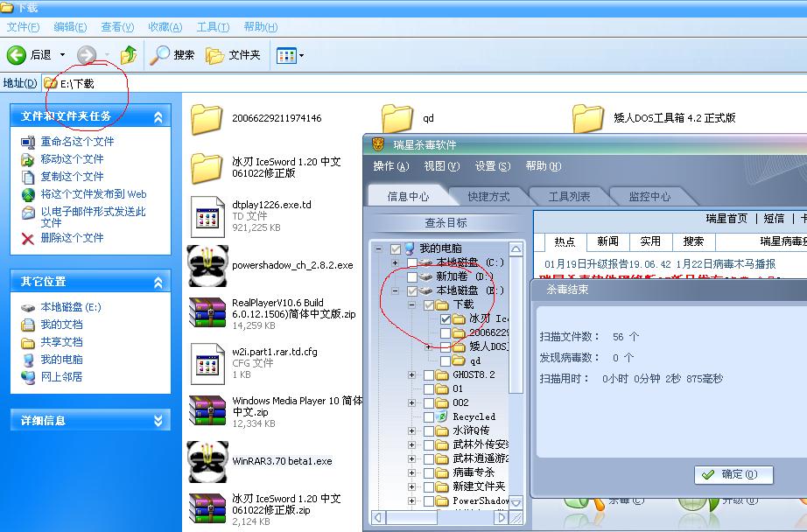Viewport: 807px width, 532px height.
Task: Click the Rising antivirus lion logo icon
Action: 378,144
